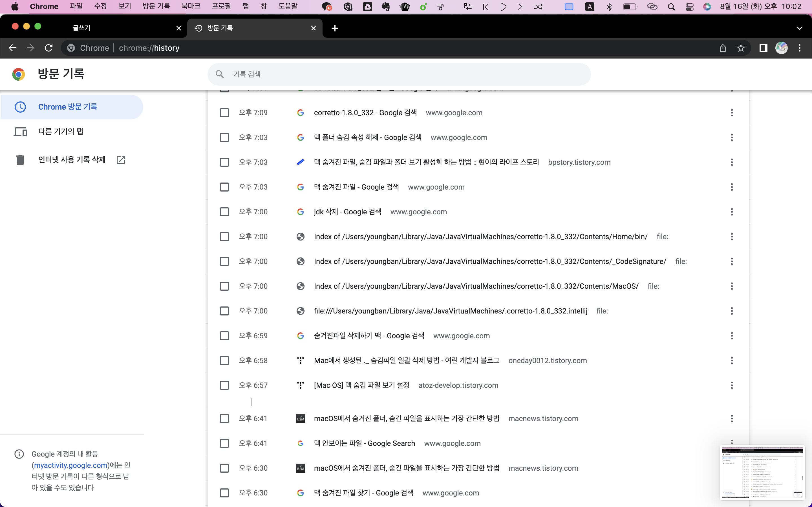Switch to the 글쓰기 tab
This screenshot has width=812, height=507.
[82, 28]
